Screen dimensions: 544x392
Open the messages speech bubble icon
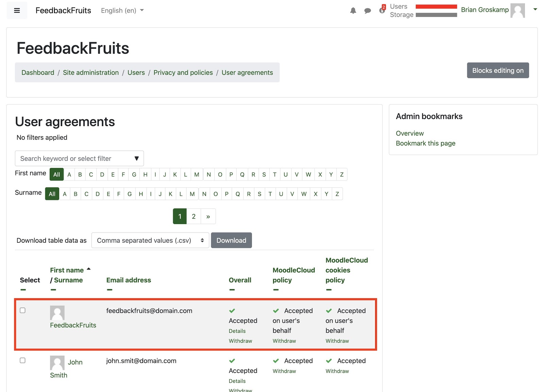(x=368, y=11)
